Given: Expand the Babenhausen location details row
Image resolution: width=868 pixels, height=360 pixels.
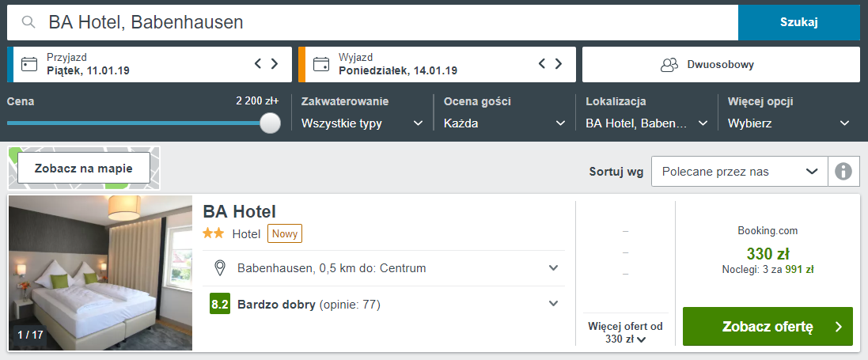Looking at the screenshot, I should 553,268.
